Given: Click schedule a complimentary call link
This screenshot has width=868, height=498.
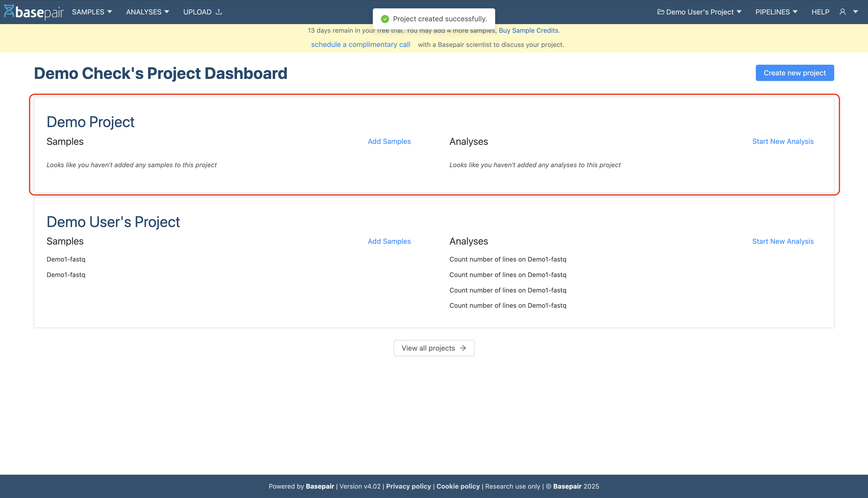Looking at the screenshot, I should [360, 44].
